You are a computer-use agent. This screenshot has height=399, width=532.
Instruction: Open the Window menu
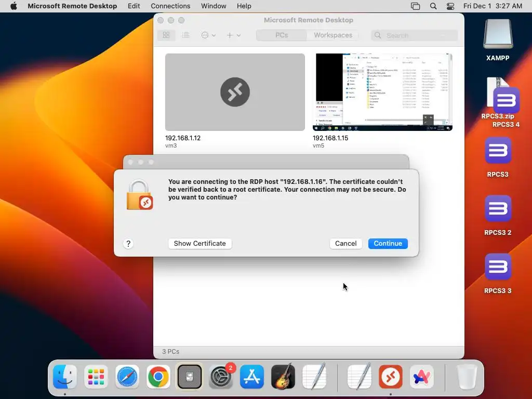[214, 6]
